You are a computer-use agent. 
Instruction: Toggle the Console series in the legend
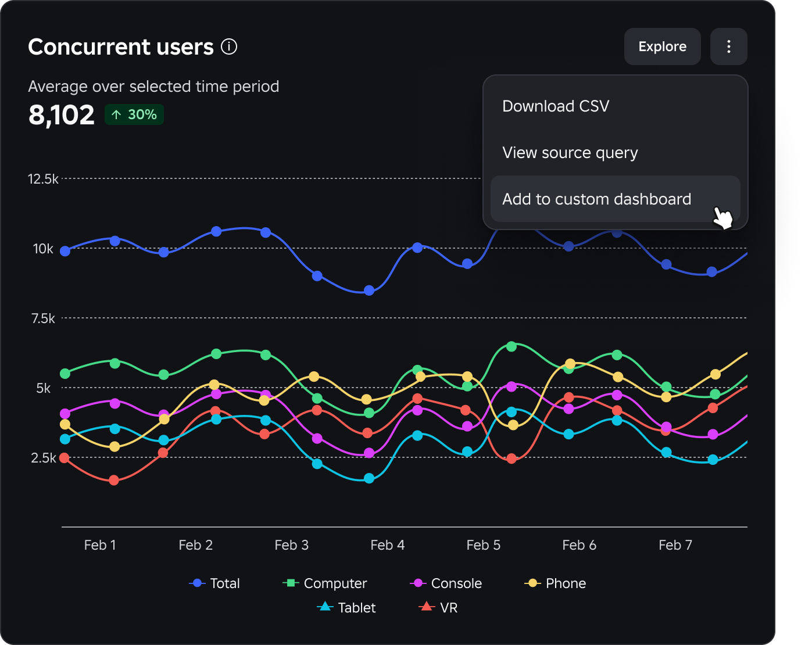pos(446,583)
